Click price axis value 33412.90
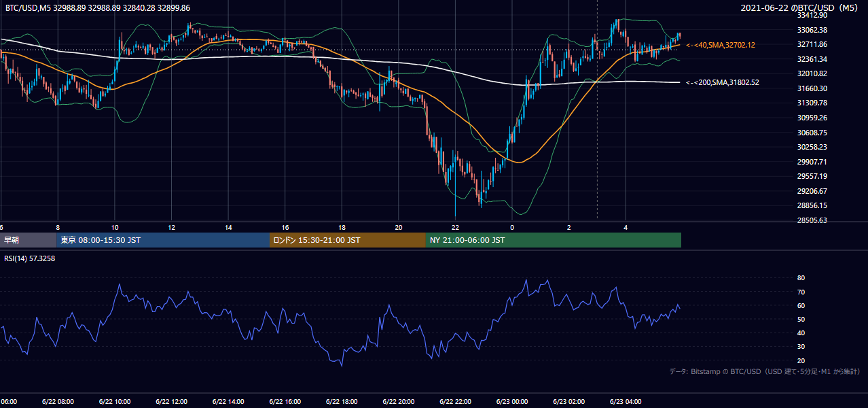The width and height of the screenshot is (868, 408). [x=812, y=15]
